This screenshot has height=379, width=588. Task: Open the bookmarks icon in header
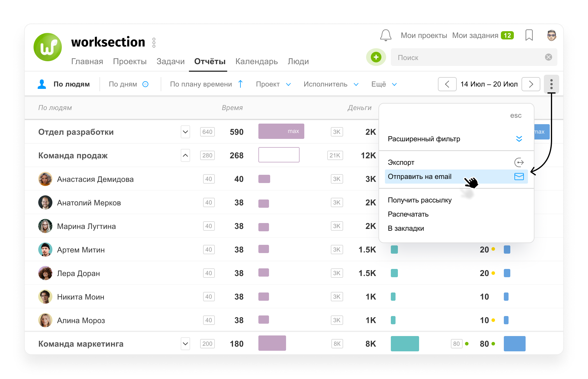529,35
